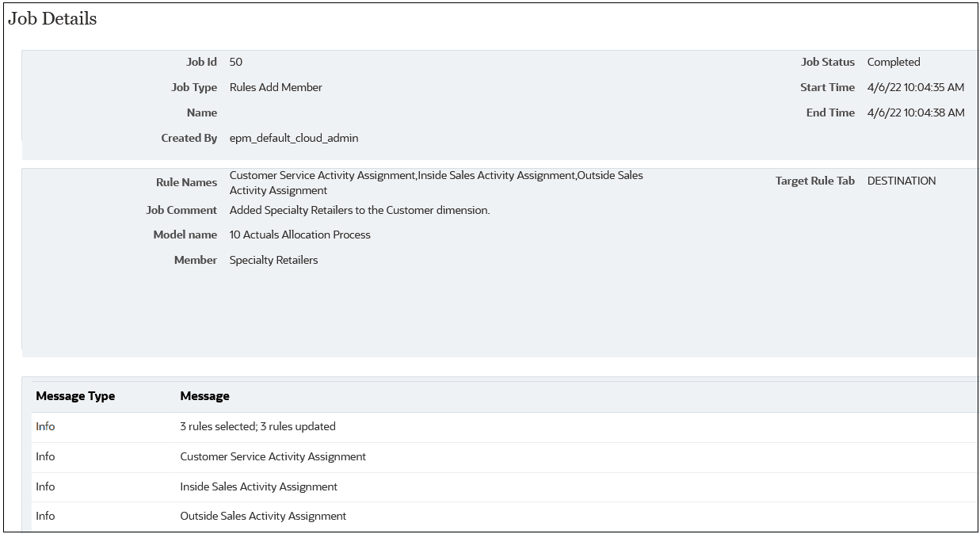The width and height of the screenshot is (980, 534).
Task: Select Model name 10 Actuals Allocation Process
Action: point(299,235)
